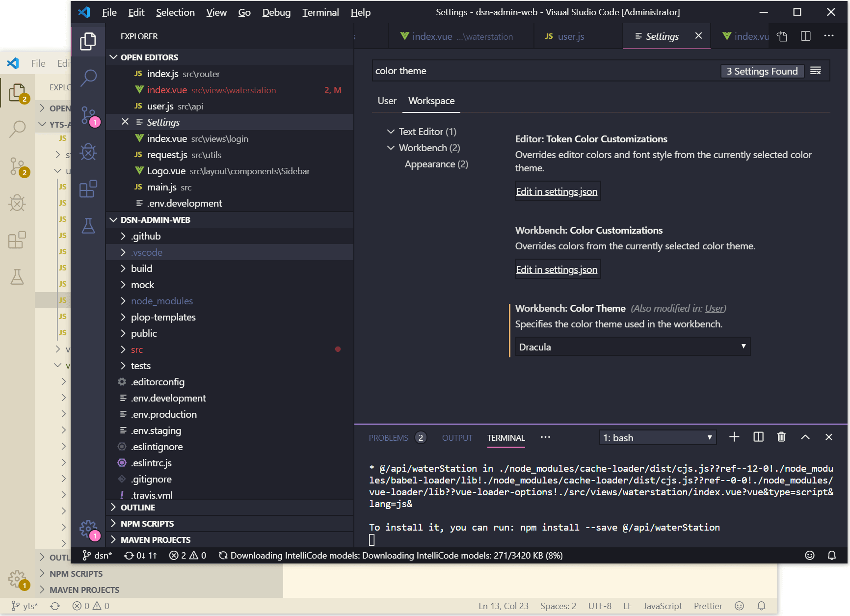Expand the .github folder

tap(145, 236)
